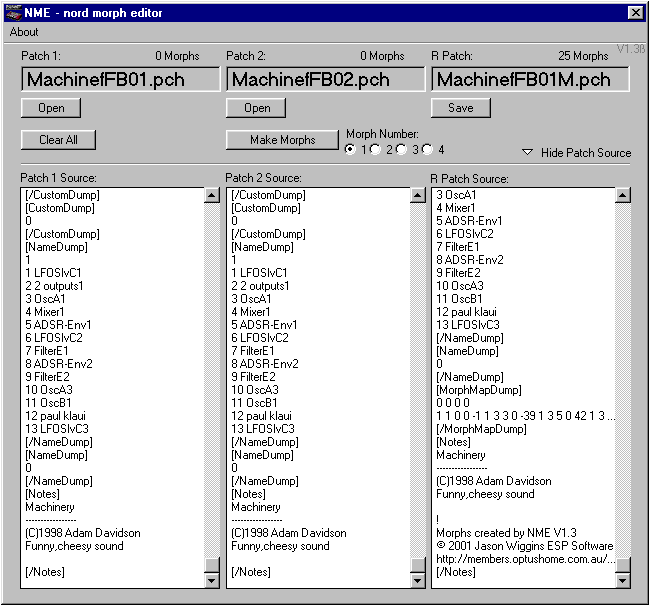Click the MachinefFB01M.pch R Patch field

pyautogui.click(x=530, y=80)
